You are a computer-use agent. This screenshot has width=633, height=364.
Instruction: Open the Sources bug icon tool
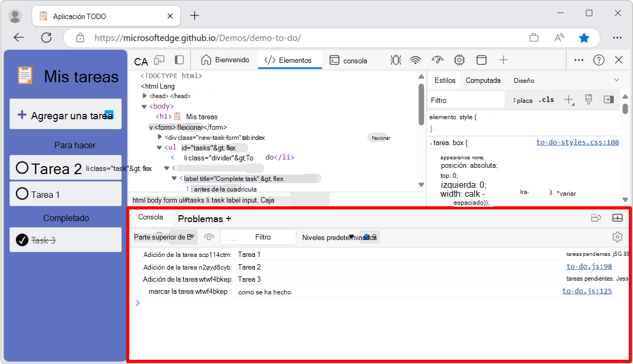click(x=396, y=60)
